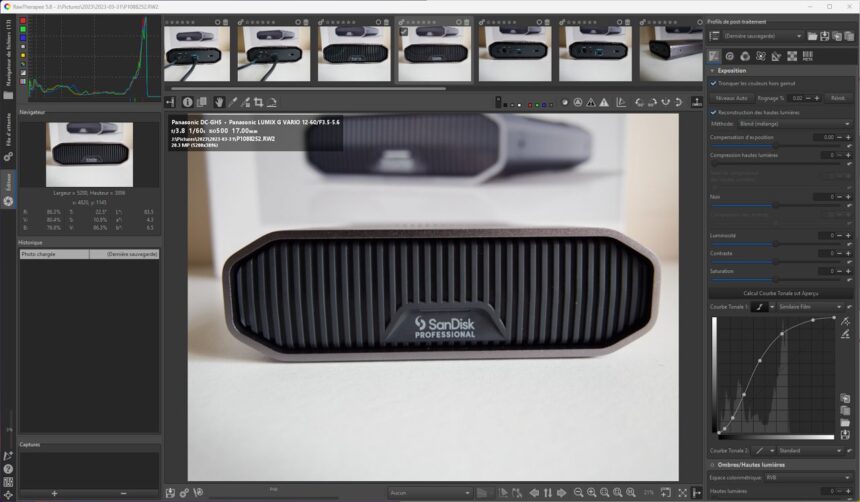Click 'Calcul Courbe Tonale svt Aperçu' button
The image size is (860, 502).
coord(780,294)
